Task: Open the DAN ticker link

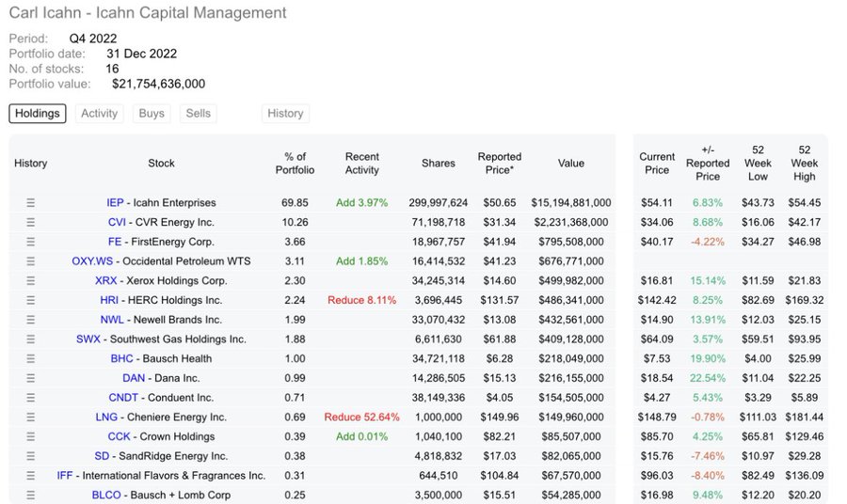Action: pyautogui.click(x=134, y=378)
